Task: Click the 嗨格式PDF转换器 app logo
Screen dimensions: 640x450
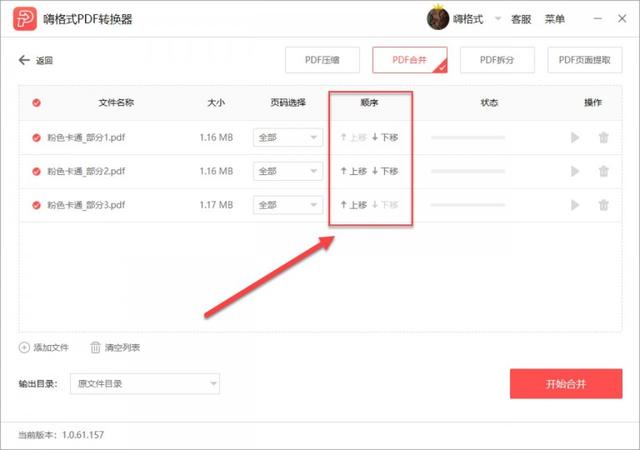Action: point(24,19)
